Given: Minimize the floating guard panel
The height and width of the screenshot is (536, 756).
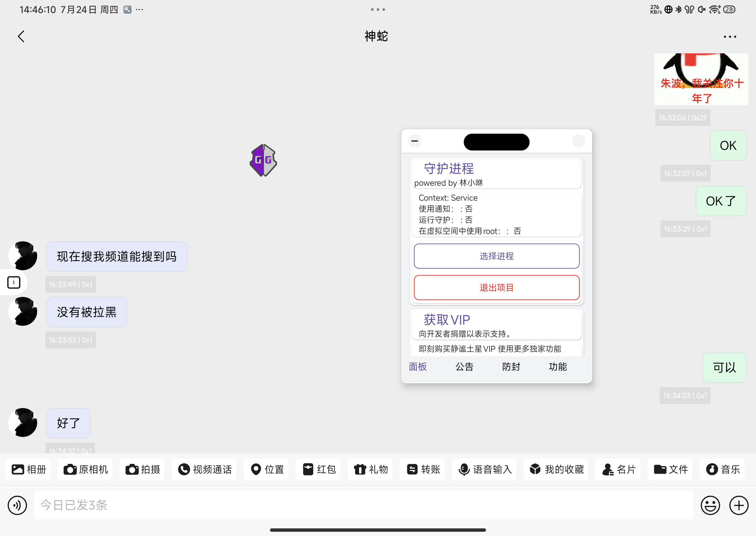Looking at the screenshot, I should click(415, 141).
